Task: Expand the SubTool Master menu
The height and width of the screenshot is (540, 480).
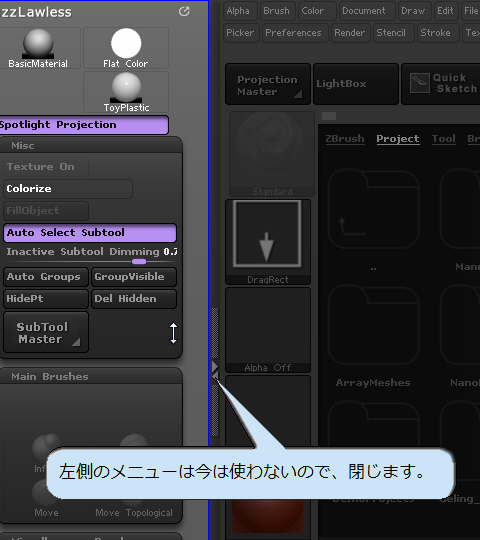Action: pos(46,332)
